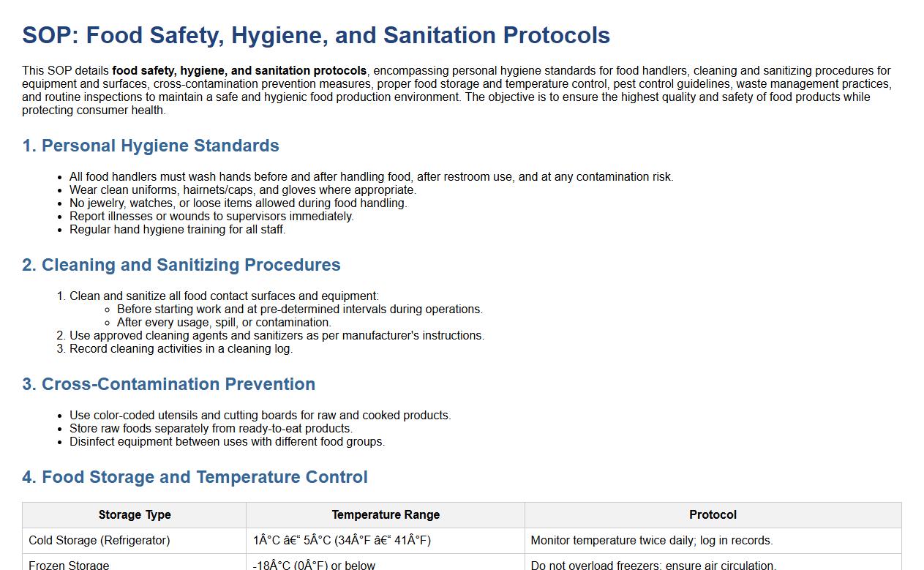Click the 'Monitor temperature twice daily' cell
The width and height of the screenshot is (924, 570).
pyautogui.click(x=651, y=540)
